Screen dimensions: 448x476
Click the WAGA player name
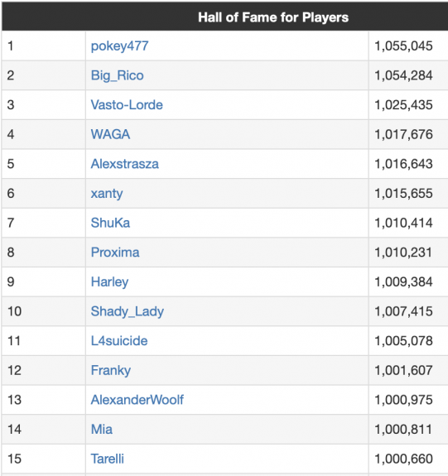[x=110, y=134]
